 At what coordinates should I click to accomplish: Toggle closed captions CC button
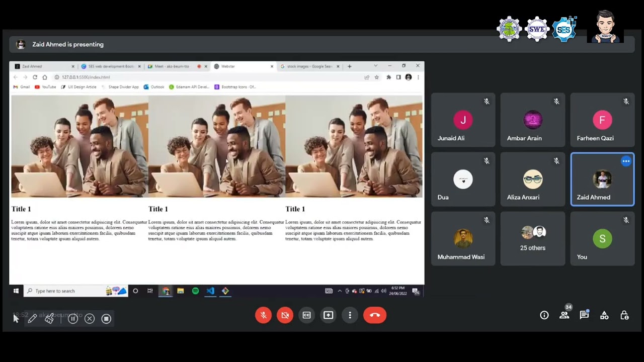tap(306, 315)
